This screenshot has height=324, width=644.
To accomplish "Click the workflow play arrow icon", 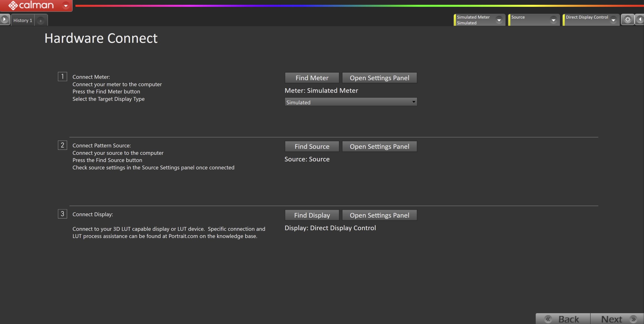I will [5, 20].
